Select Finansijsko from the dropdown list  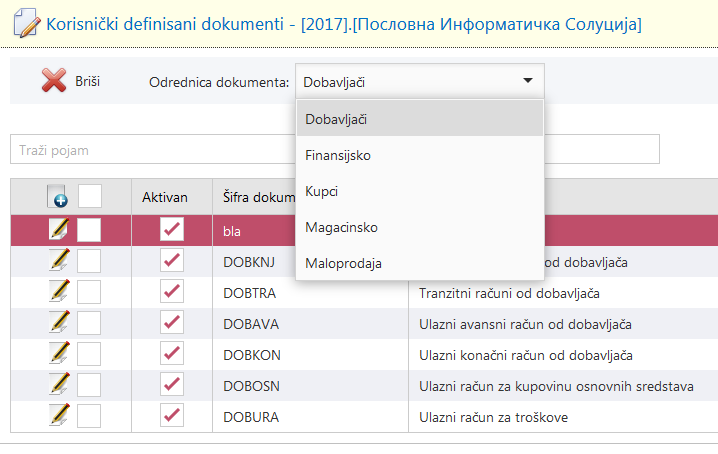pyautogui.click(x=338, y=155)
